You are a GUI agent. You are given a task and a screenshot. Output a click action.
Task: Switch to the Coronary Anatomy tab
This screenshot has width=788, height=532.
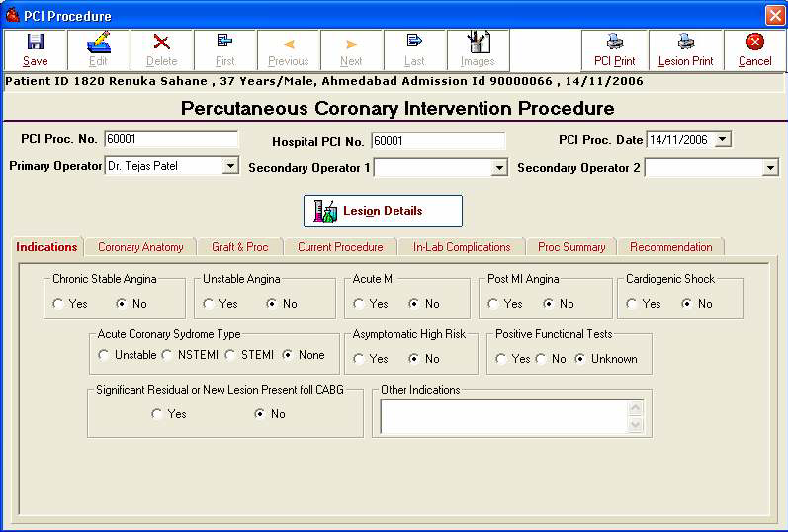pyautogui.click(x=140, y=247)
